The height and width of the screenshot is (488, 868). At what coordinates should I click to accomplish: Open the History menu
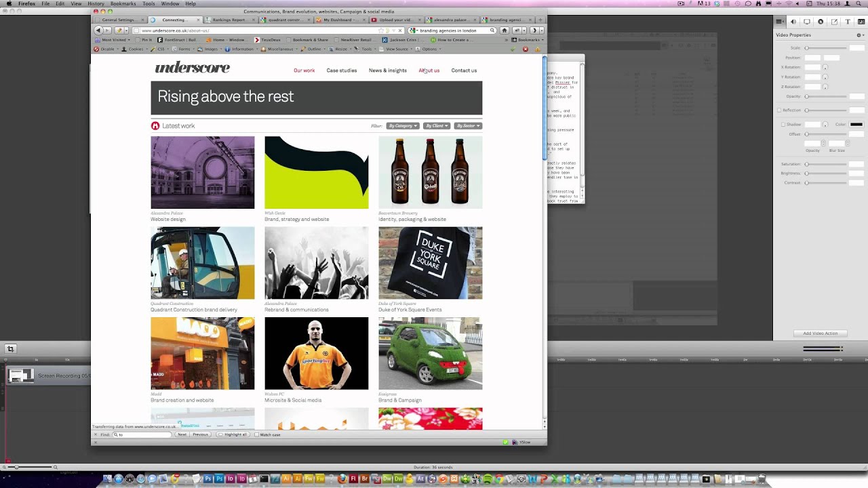[x=96, y=3]
